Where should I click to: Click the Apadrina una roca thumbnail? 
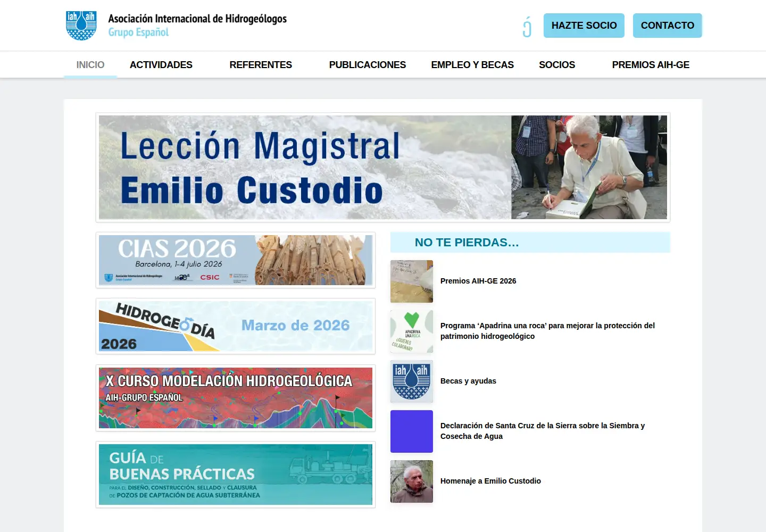coord(412,331)
